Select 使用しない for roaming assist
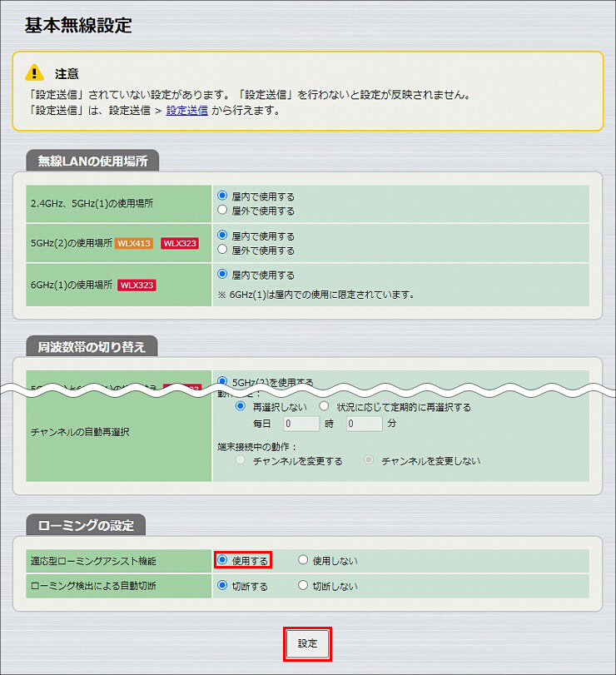616x675 pixels. pyautogui.click(x=303, y=559)
